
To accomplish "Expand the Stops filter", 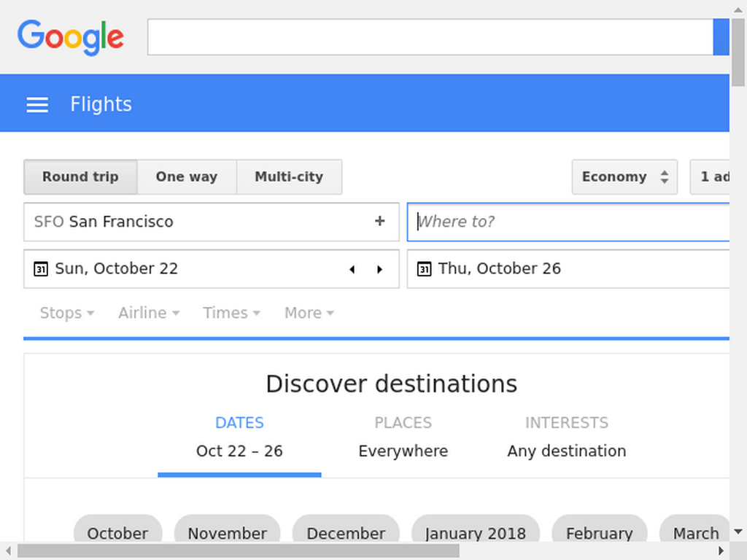I will pos(67,313).
